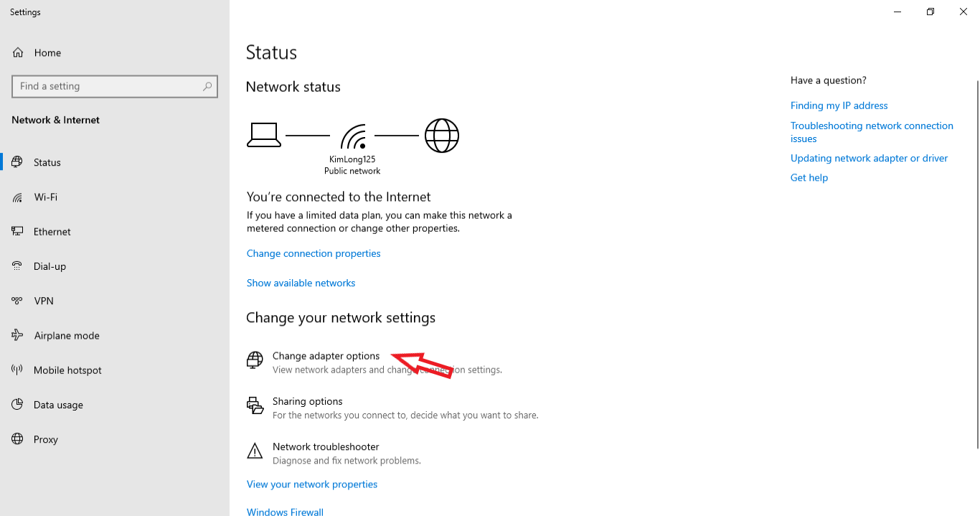Select the Airplane mode icon
The width and height of the screenshot is (980, 516).
point(18,335)
